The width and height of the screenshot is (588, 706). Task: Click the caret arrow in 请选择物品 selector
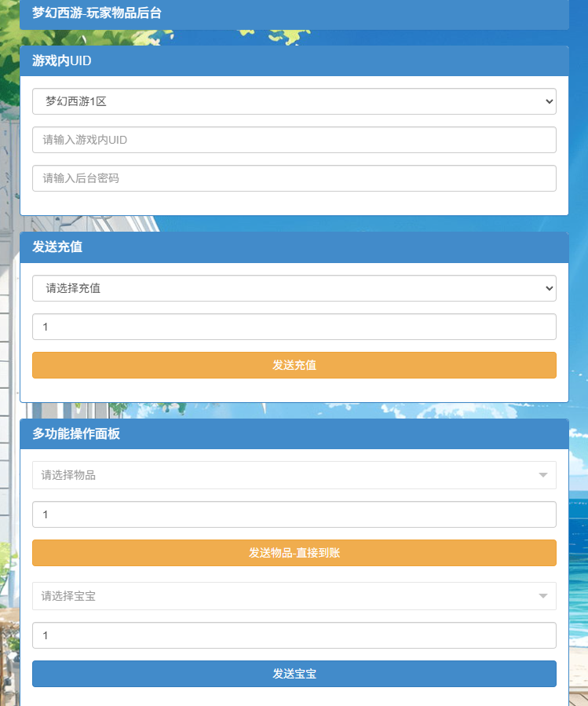point(542,475)
